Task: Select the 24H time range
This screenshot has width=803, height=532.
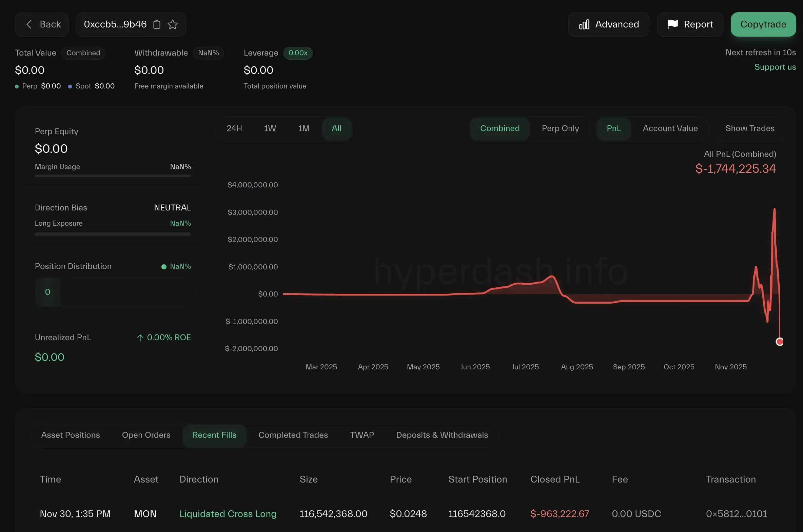Action: pos(234,128)
